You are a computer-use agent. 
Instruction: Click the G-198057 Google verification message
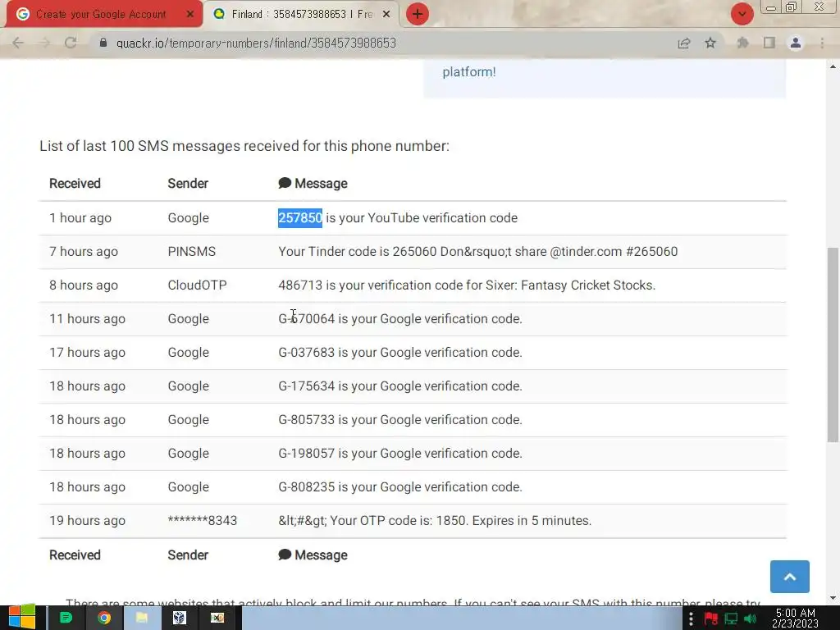pyautogui.click(x=400, y=453)
